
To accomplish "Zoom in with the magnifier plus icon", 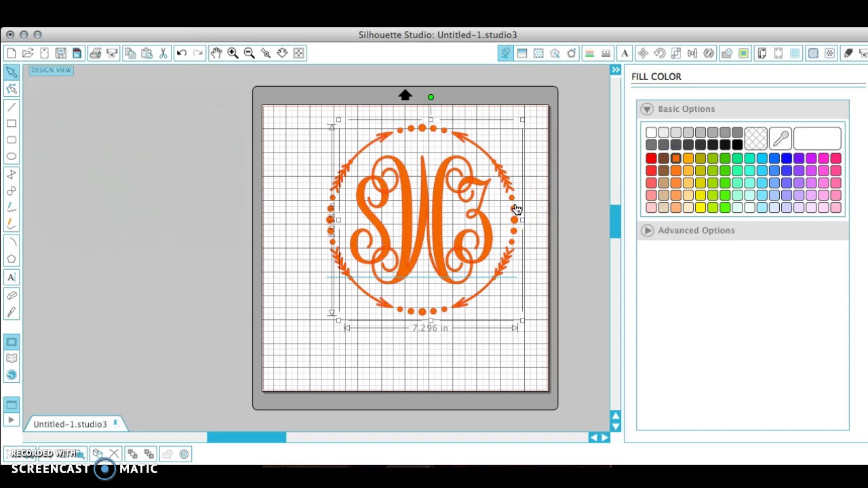I will (x=233, y=53).
